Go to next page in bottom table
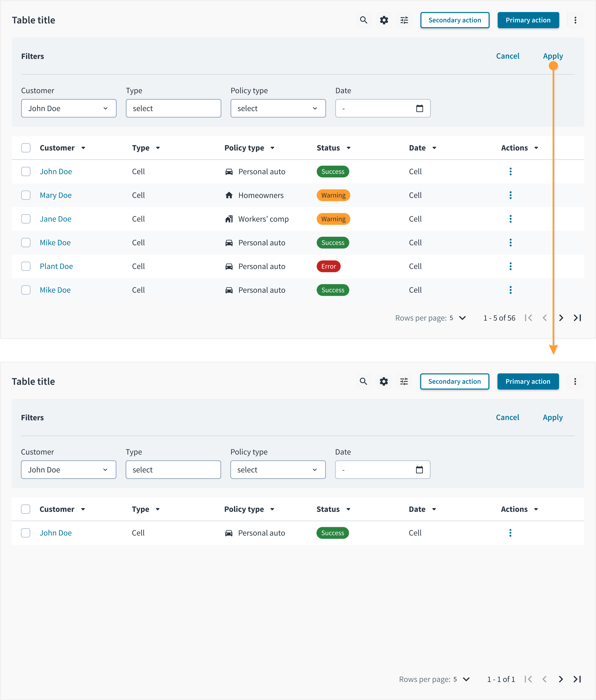 tap(561, 679)
